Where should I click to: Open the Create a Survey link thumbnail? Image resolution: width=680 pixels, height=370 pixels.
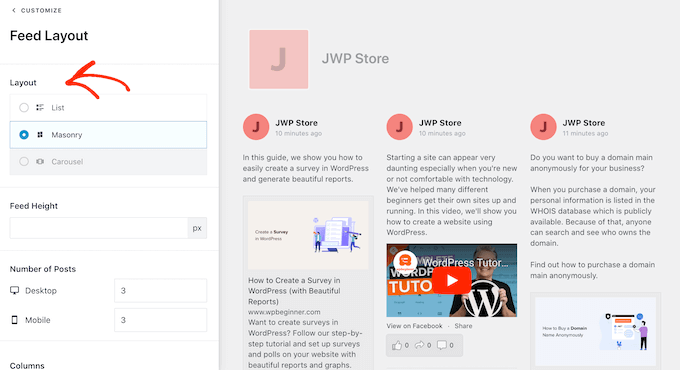(x=308, y=235)
